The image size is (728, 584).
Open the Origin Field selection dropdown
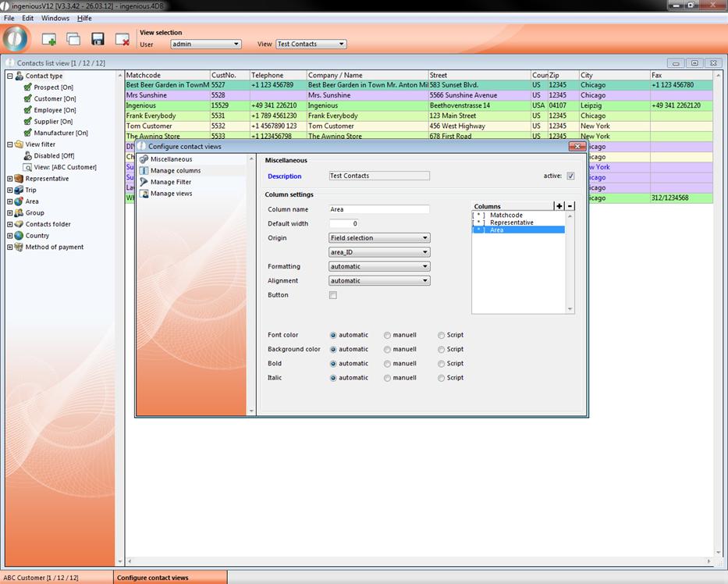[379, 238]
